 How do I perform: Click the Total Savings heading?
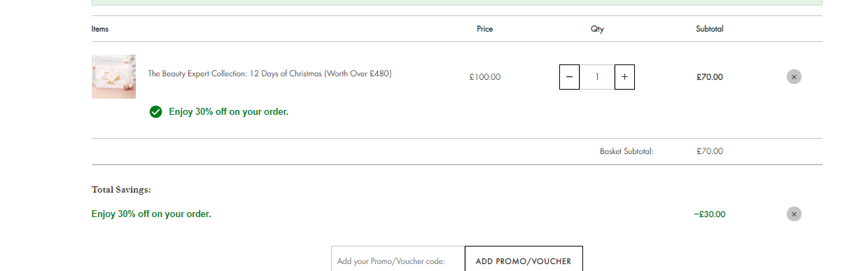pyautogui.click(x=121, y=190)
